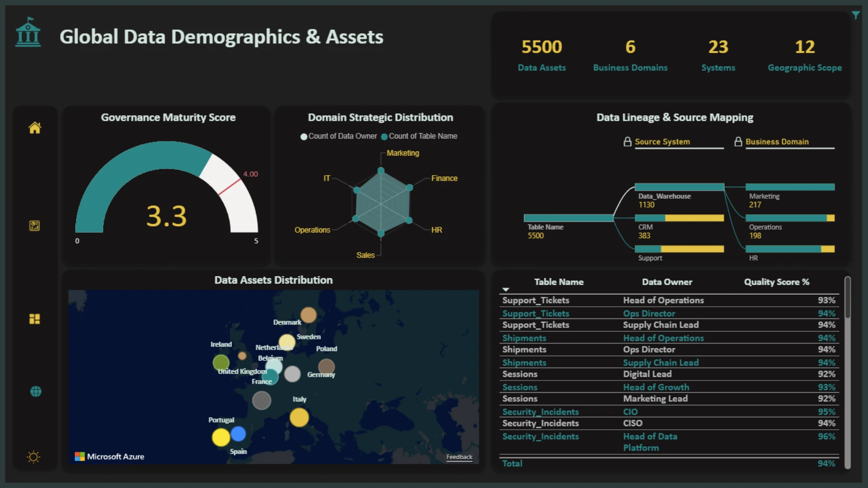This screenshot has height=488, width=868.
Task: Click the lock icon beside Source System
Action: [x=627, y=142]
